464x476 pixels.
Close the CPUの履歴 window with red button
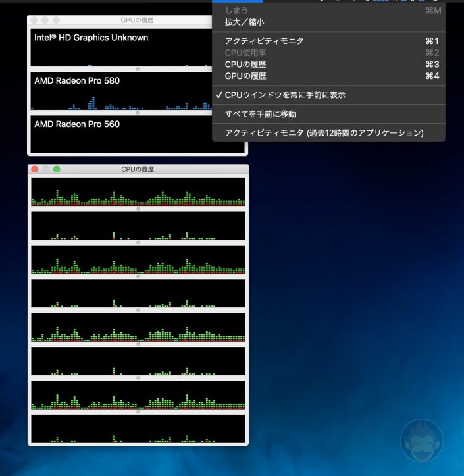pos(35,169)
